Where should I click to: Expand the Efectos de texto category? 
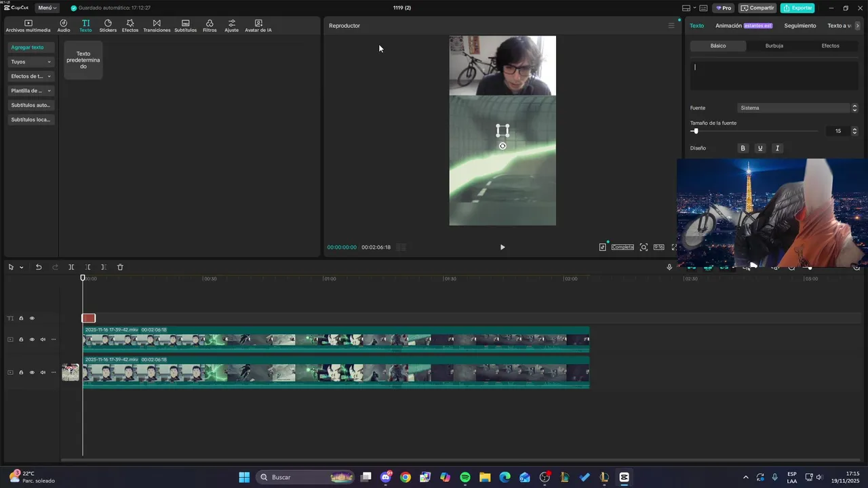click(31, 77)
